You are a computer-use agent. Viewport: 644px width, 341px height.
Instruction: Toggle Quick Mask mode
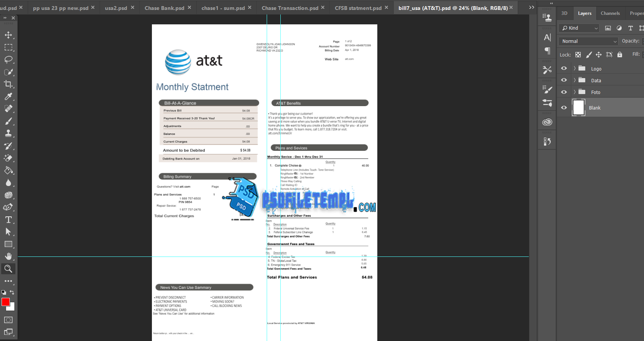pos(9,319)
